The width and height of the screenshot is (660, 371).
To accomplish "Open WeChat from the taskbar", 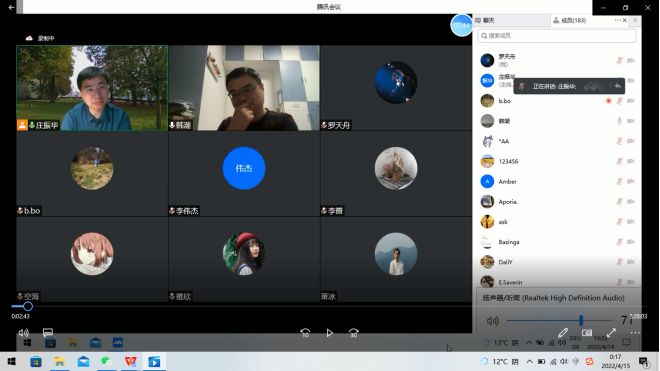I will pyautogui.click(x=107, y=362).
